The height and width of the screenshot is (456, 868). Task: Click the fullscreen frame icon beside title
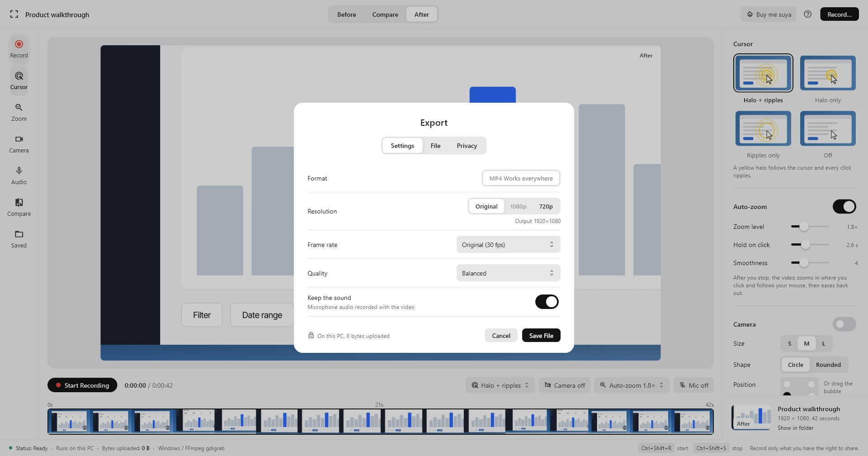[x=14, y=14]
